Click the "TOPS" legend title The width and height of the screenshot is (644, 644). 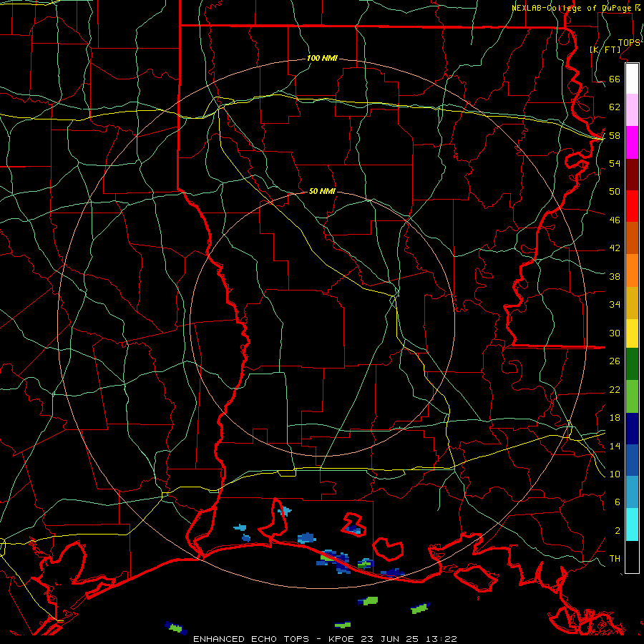[629, 43]
